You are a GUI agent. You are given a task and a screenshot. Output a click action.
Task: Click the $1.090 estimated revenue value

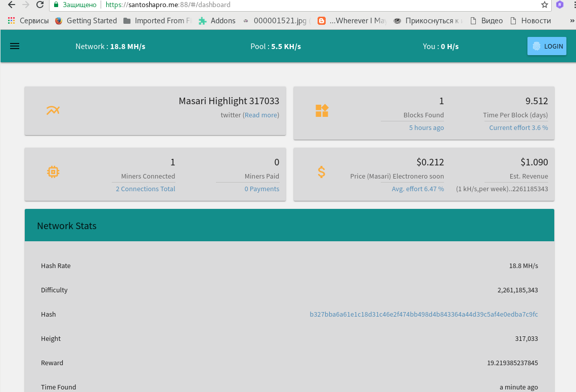tap(534, 162)
